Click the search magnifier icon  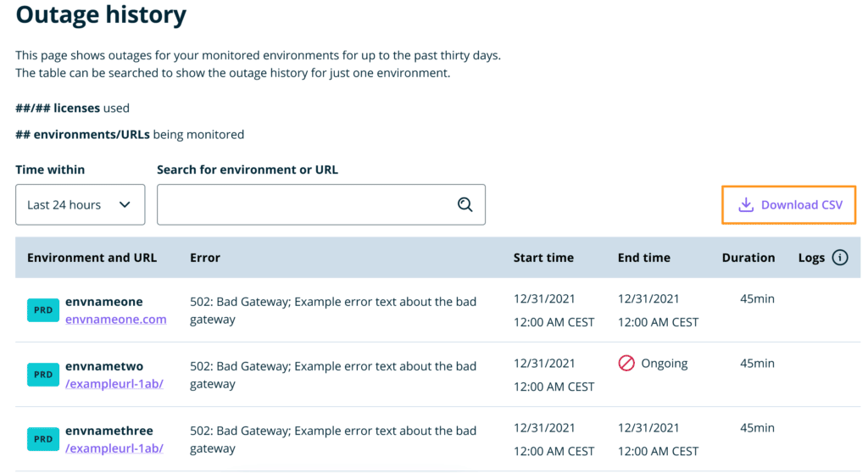465,204
